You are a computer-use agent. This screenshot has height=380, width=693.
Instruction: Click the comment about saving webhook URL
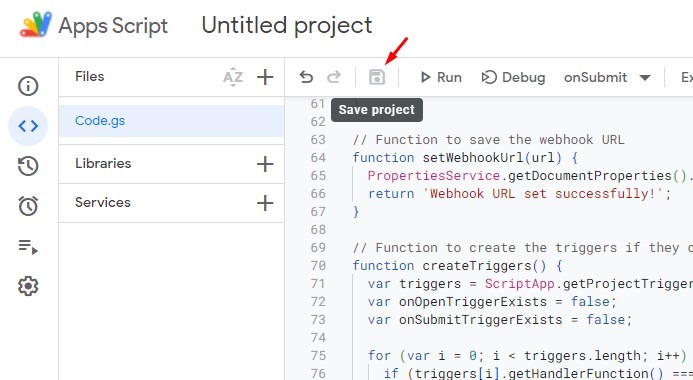click(x=488, y=140)
